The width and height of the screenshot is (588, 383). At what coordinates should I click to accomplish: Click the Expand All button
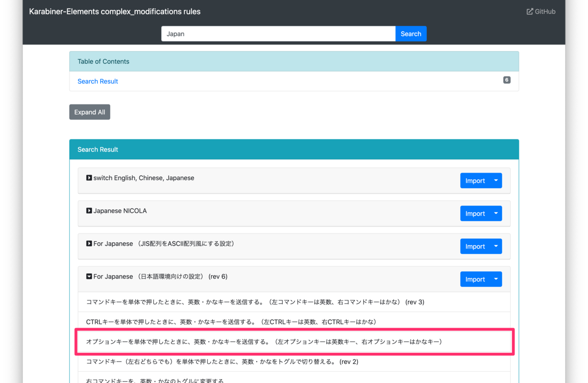pyautogui.click(x=90, y=112)
